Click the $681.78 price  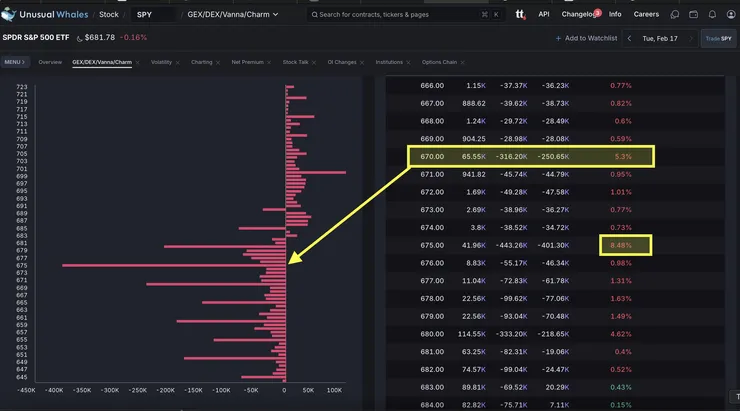point(100,38)
